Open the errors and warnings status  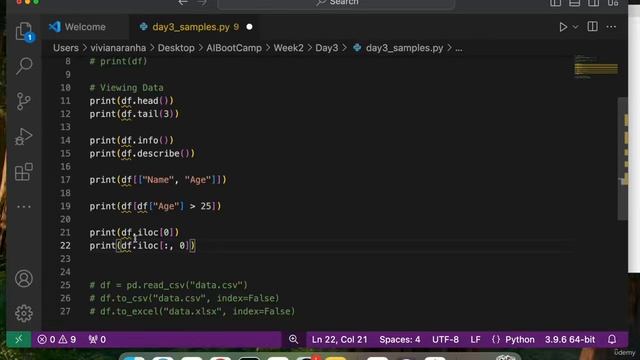(x=56, y=340)
